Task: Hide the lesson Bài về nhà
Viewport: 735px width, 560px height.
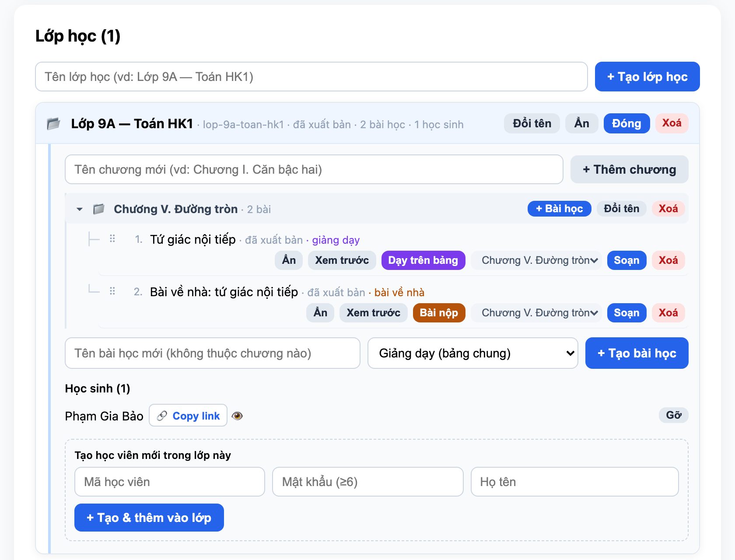Action: click(320, 313)
